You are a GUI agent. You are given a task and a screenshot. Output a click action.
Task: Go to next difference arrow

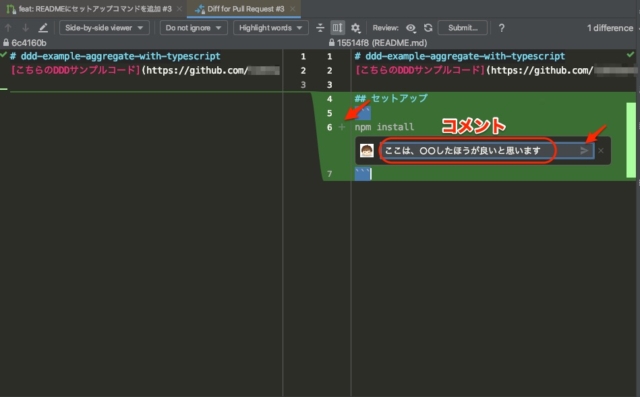click(x=25, y=28)
